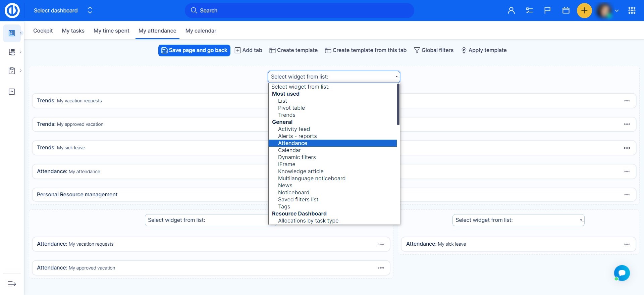Click the Global filters link

(x=434, y=50)
